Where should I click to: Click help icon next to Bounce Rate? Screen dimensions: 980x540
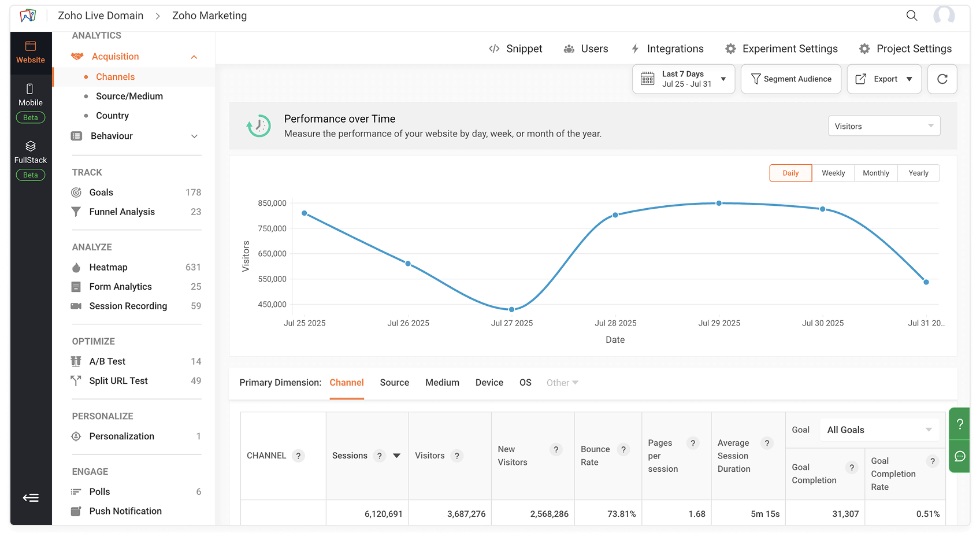tap(623, 449)
